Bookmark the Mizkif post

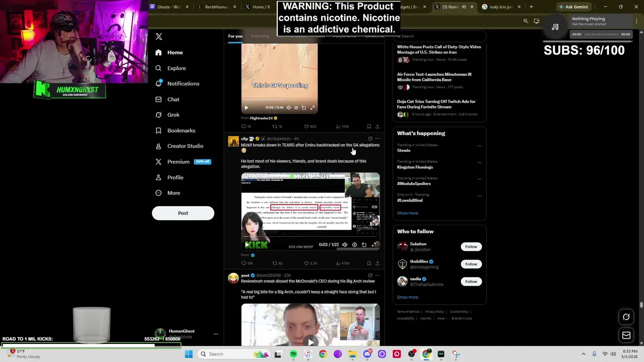tap(369, 263)
